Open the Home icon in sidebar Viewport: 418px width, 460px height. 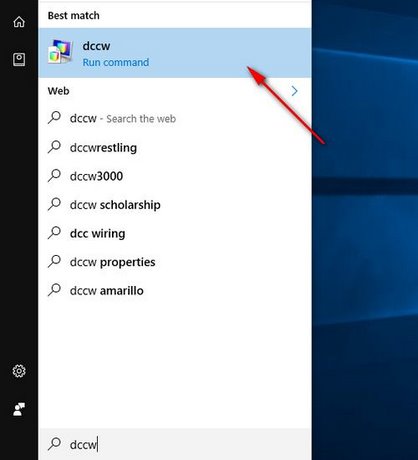pyautogui.click(x=19, y=22)
